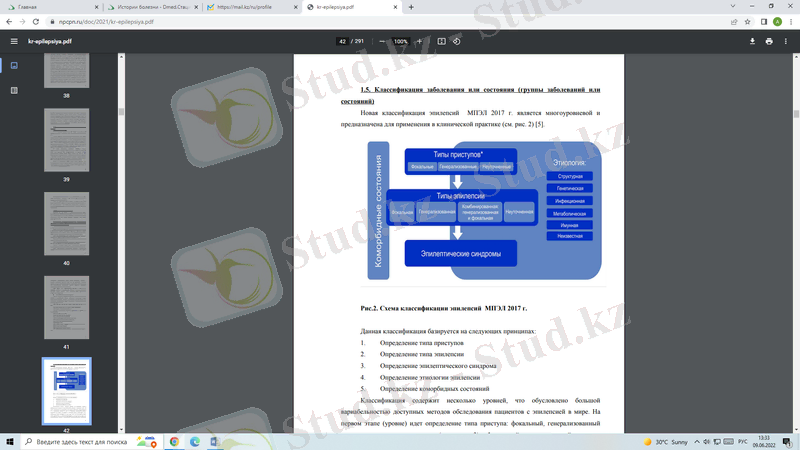Open the Windows Start menu
This screenshot has width=800, height=450.
tap(10, 440)
